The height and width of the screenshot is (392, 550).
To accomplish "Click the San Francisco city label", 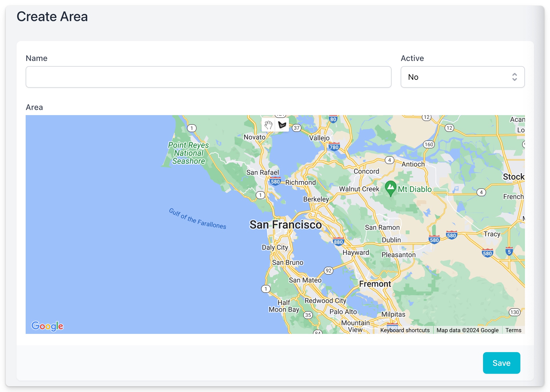I will coord(286,224).
